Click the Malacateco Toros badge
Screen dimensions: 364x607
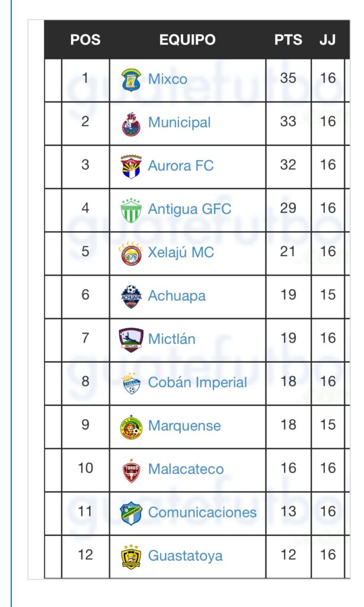pos(131,469)
